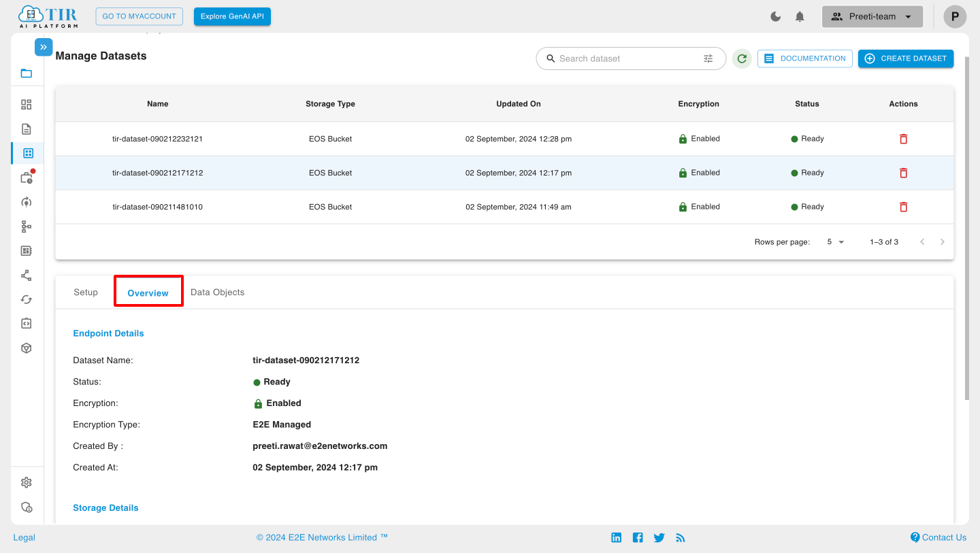
Task: Open the pipeline hierarchy icon in sidebar
Action: [x=27, y=227]
